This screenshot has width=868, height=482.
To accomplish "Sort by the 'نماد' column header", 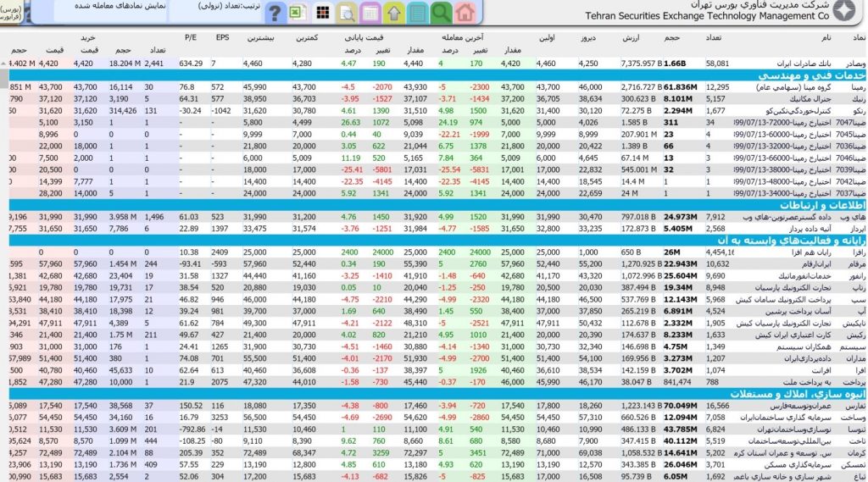I will coord(859,37).
